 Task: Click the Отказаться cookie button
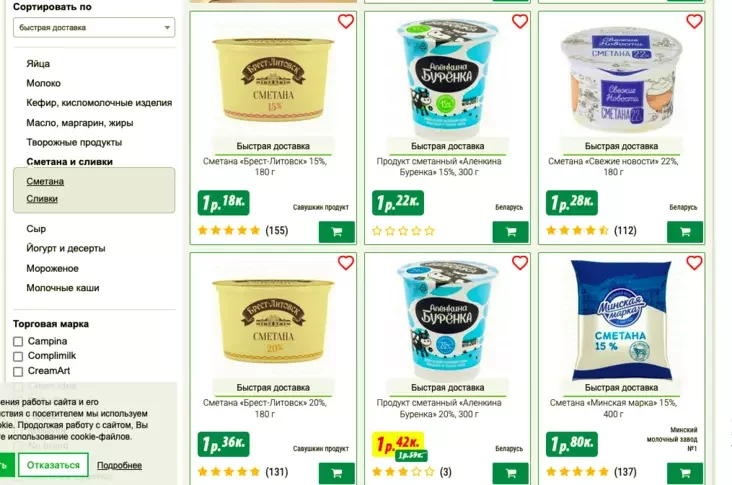pyautogui.click(x=53, y=465)
